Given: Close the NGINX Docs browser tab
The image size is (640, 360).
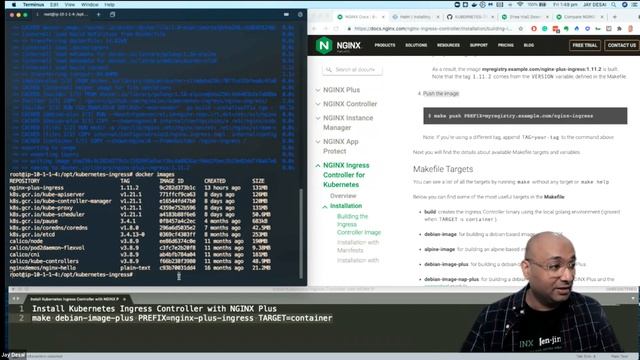Looking at the screenshot, I should [383, 17].
